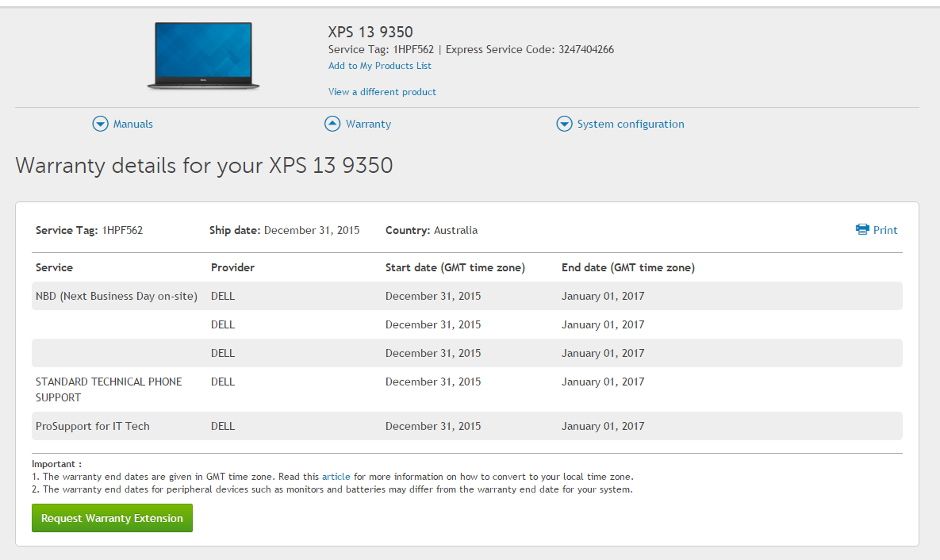940x560 pixels.
Task: Click View a different product link
Action: tap(382, 92)
